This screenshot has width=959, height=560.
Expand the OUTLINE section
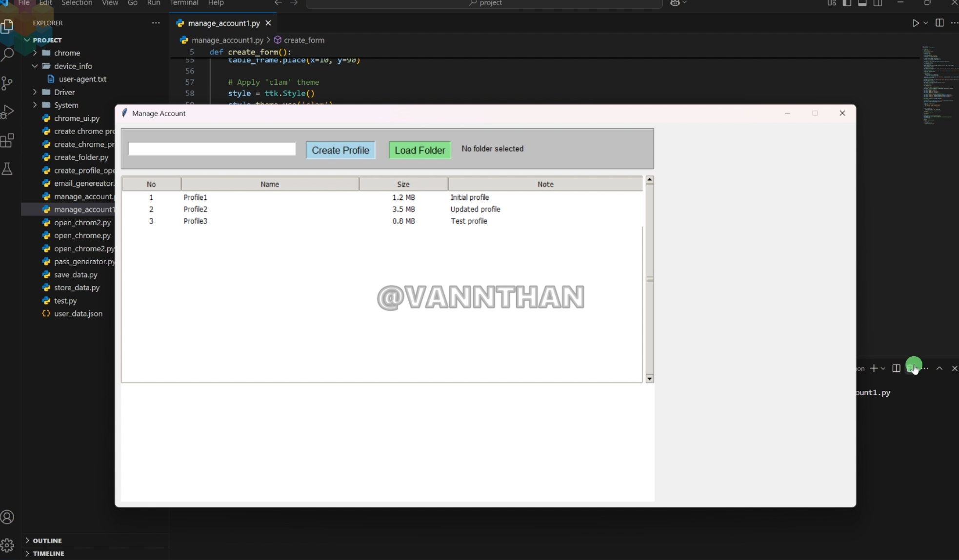[x=47, y=541]
